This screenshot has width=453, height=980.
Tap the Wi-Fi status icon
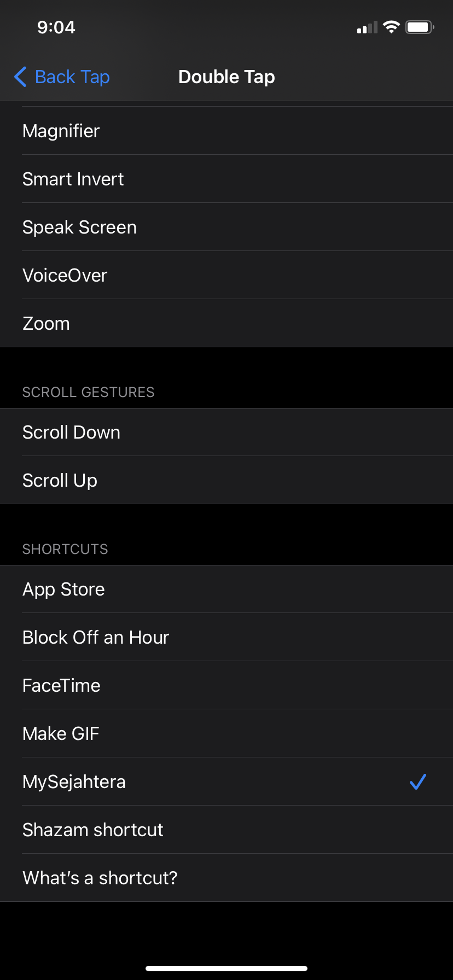tap(391, 27)
